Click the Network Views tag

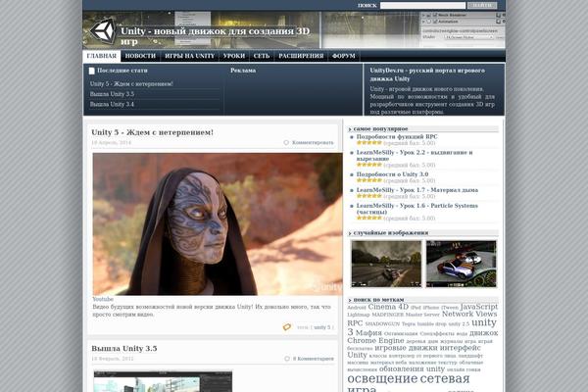[469, 314]
